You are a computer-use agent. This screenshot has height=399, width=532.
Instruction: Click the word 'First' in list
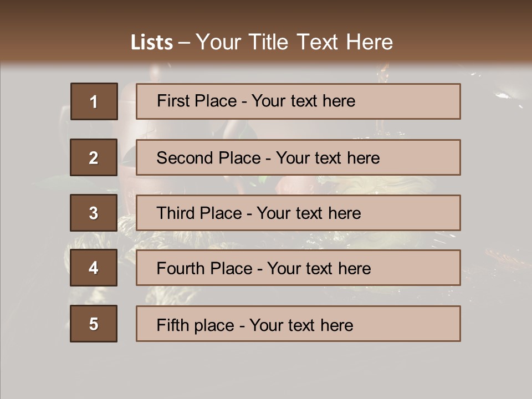tap(172, 101)
